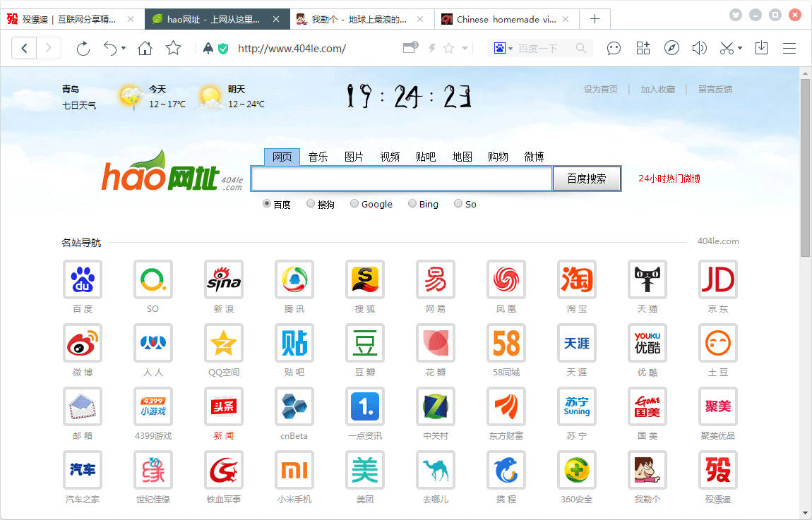Open a new browser tab
This screenshot has width=812, height=520.
(x=595, y=19)
